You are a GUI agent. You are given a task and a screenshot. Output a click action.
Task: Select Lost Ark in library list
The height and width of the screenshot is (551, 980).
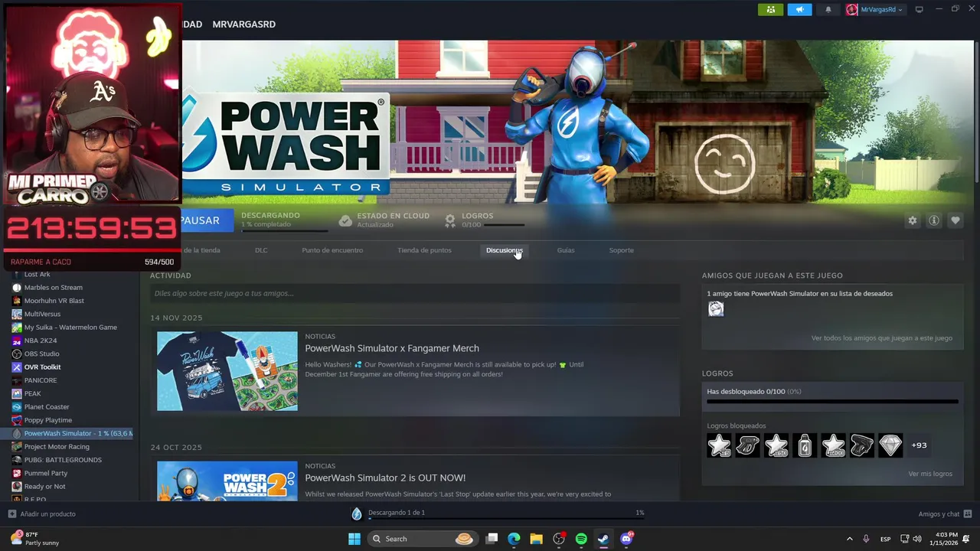tap(37, 274)
